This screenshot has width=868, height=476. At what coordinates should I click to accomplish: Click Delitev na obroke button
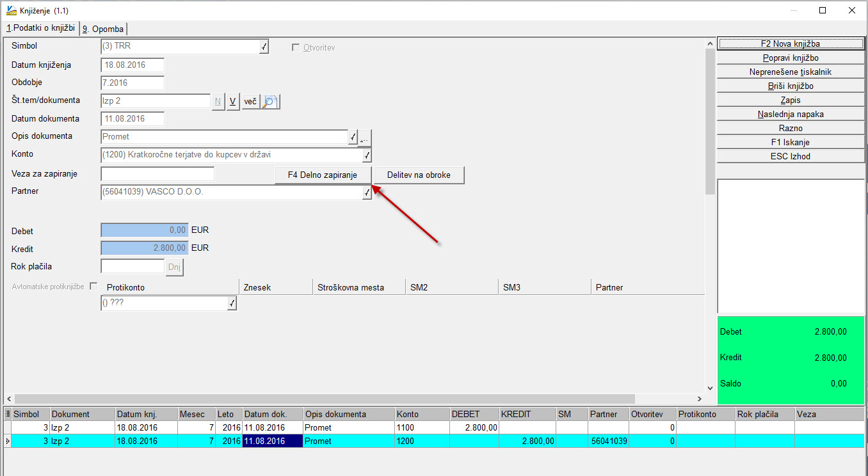pyautogui.click(x=419, y=175)
